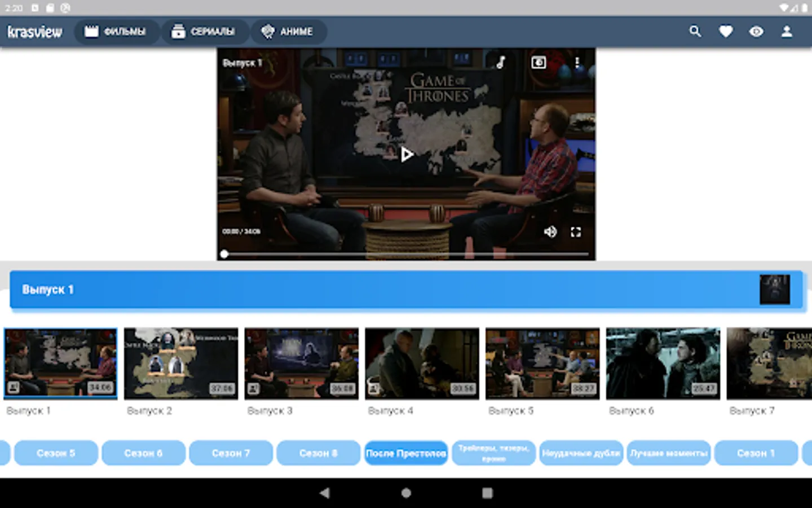Screen dimensions: 812x508
Task: Open the Трейлеры, тизеры, промо tab
Action: pos(493,453)
